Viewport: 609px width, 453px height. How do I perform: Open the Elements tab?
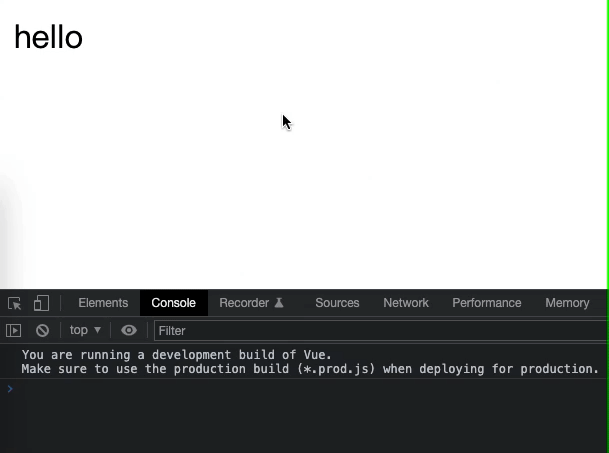coord(103,303)
